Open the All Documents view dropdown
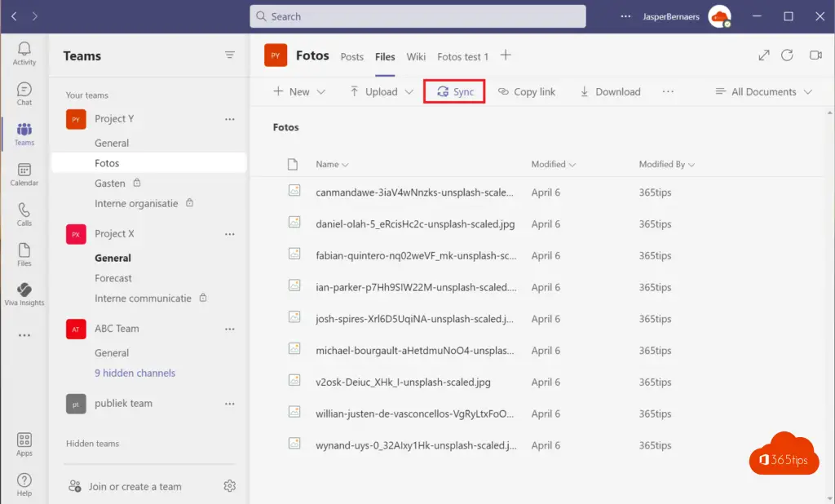 pyautogui.click(x=764, y=92)
